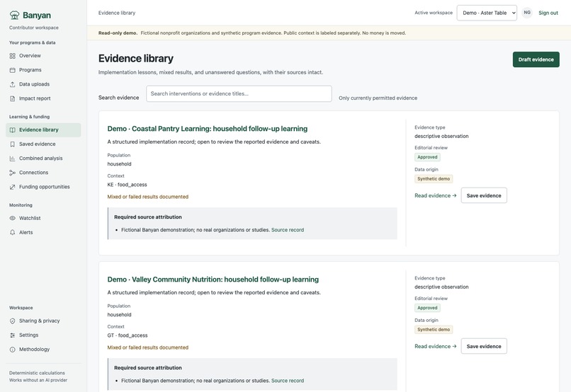Viewport: 571px width, 392px height.
Task: Select Saved evidence in sidebar
Action: pos(43,144)
